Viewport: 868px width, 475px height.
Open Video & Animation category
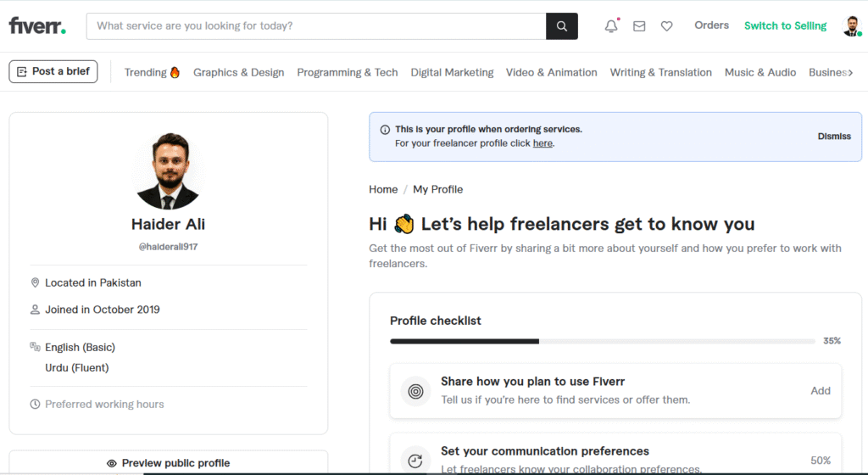[551, 73]
